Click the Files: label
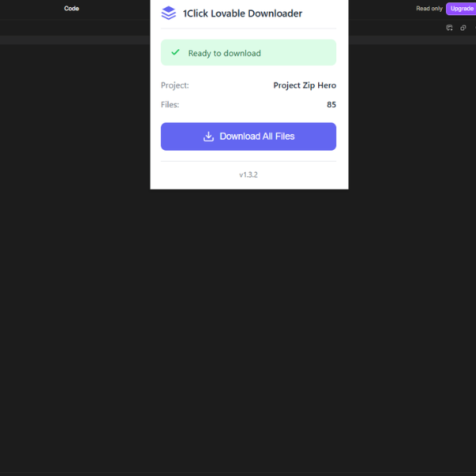This screenshot has width=476, height=476. (170, 105)
